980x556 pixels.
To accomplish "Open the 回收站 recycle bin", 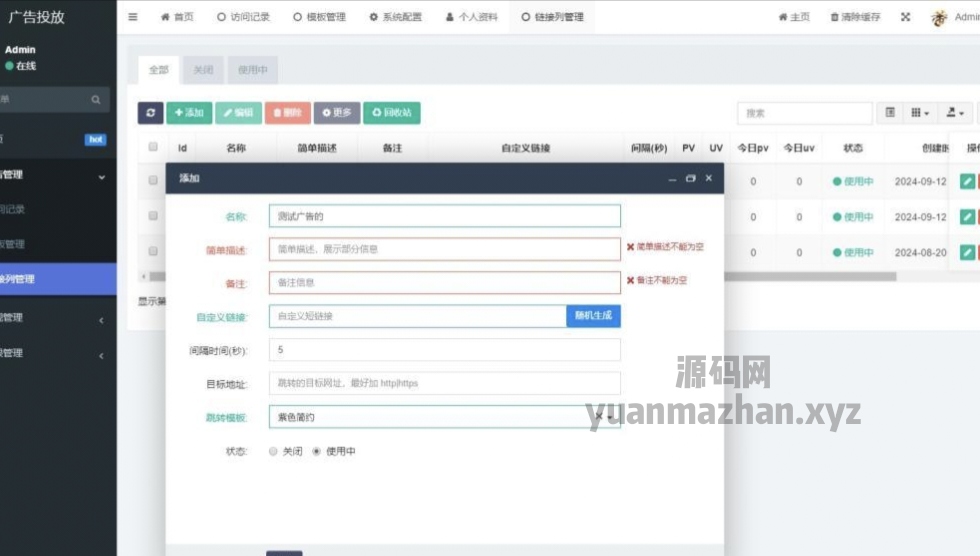I will (x=392, y=113).
